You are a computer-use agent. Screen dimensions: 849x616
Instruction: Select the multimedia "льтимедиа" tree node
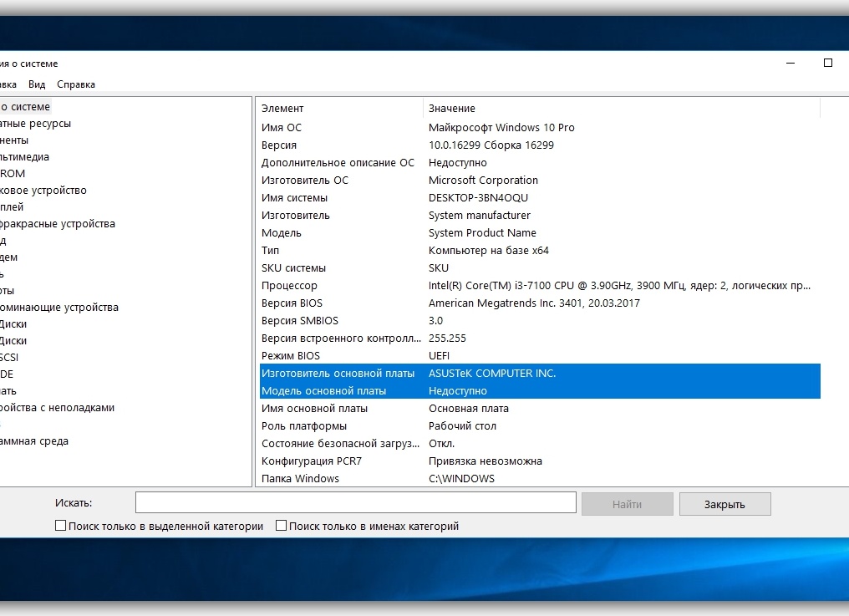[x=24, y=157]
